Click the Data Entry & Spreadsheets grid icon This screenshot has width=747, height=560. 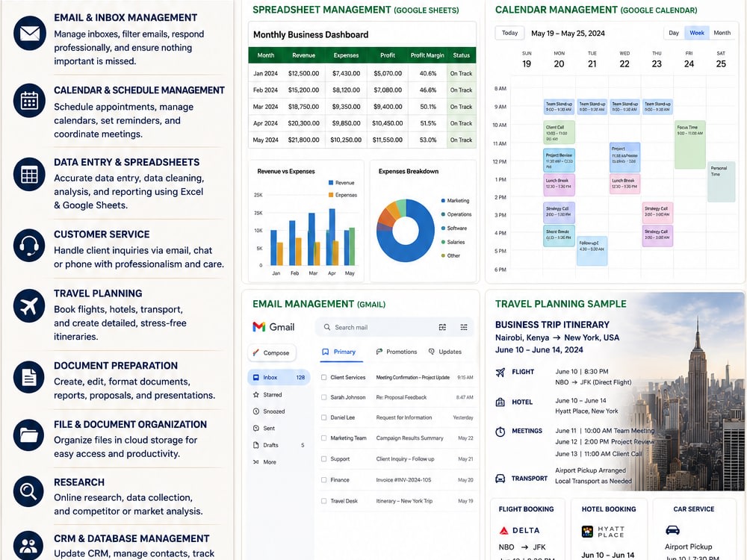(30, 175)
